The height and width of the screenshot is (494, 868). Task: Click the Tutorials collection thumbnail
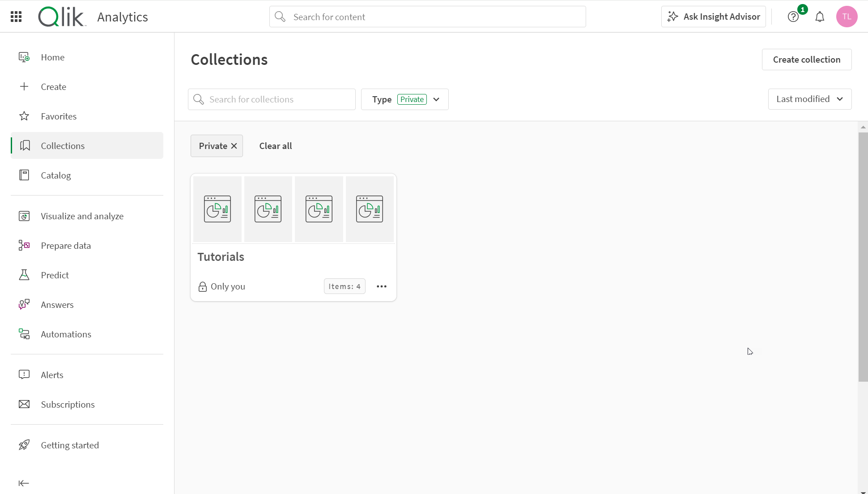294,208
